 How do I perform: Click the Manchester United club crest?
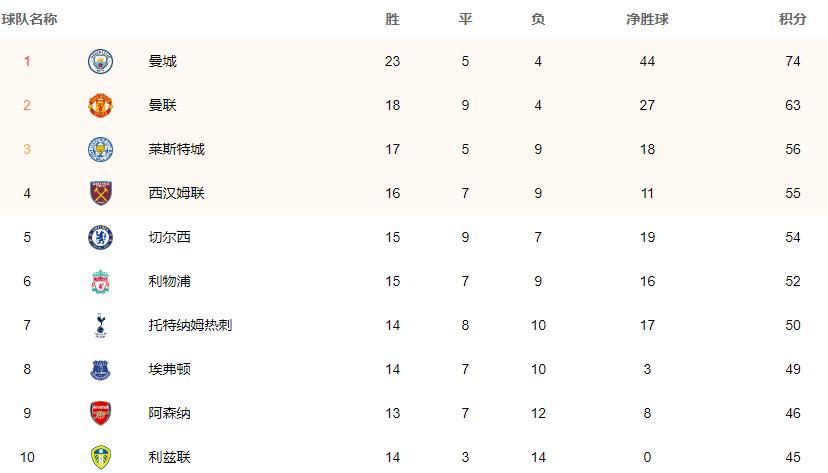tap(100, 105)
